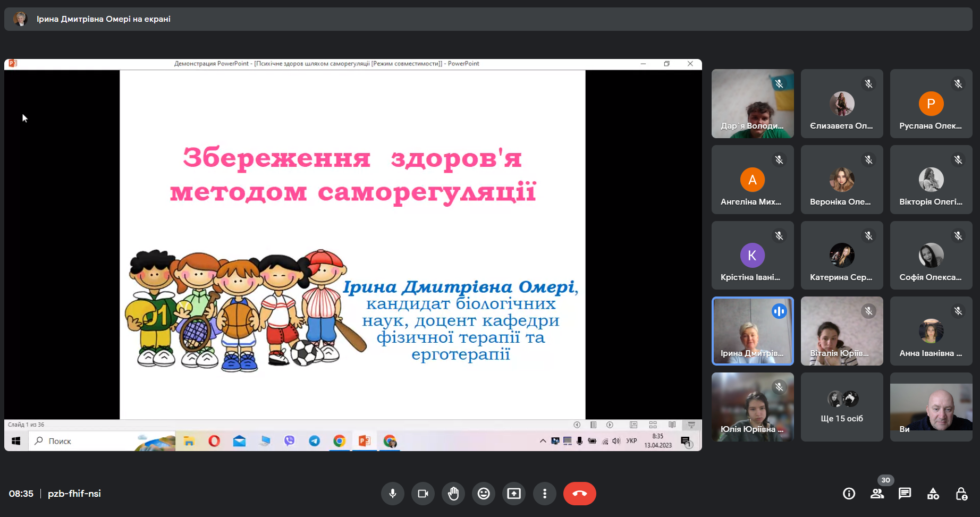Leave the call with red hang-up button
This screenshot has height=517, width=980.
point(579,494)
